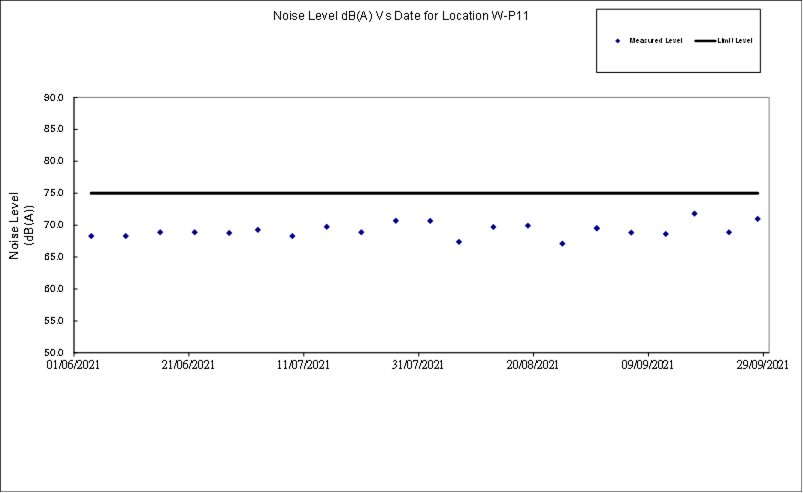Click the 11/07/2021 date axis label
Viewport: 803px width, 493px height.
click(303, 366)
